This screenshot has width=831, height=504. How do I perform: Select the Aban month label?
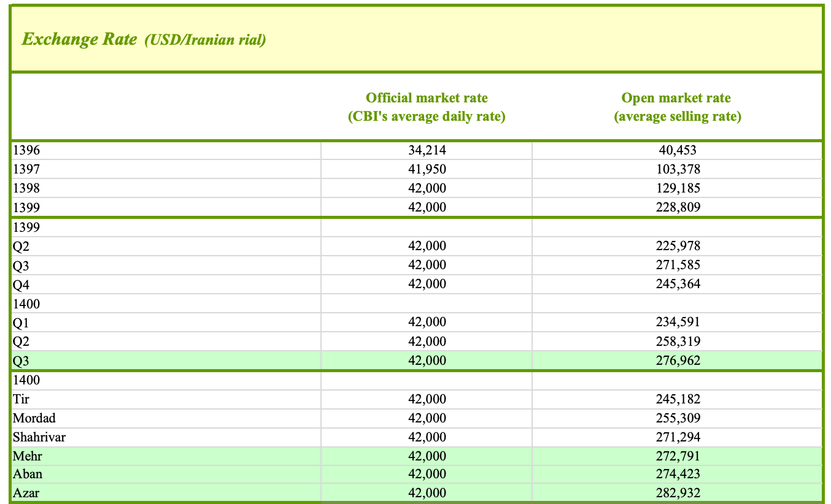click(x=28, y=474)
